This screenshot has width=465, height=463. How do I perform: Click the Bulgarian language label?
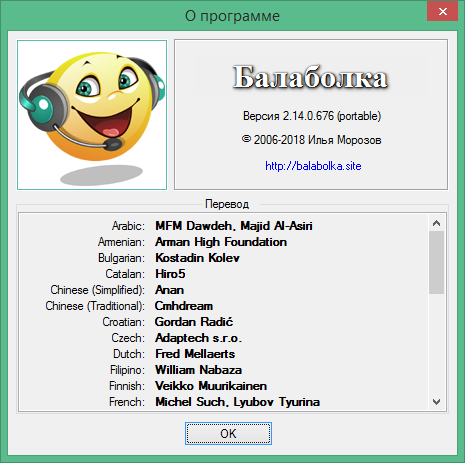pyautogui.click(x=121, y=258)
